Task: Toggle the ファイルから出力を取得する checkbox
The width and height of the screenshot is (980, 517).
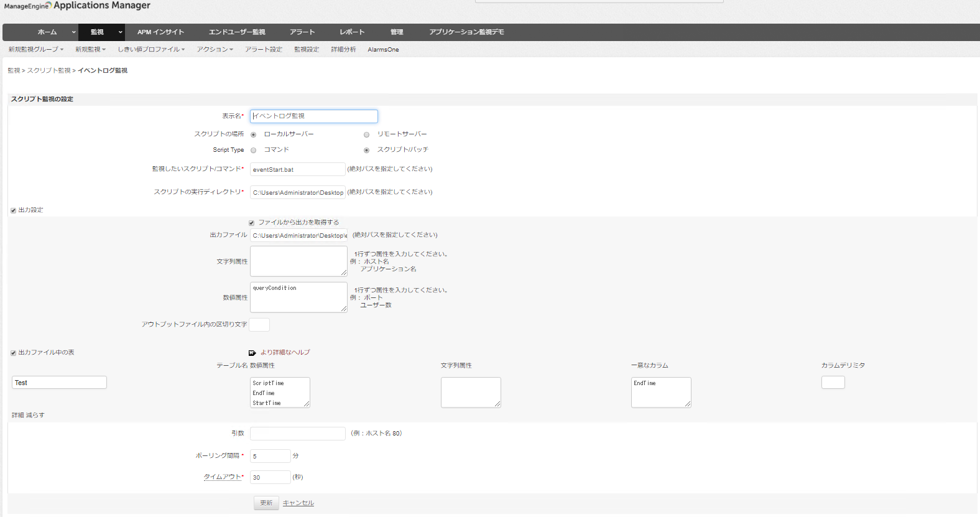Action: coord(252,223)
